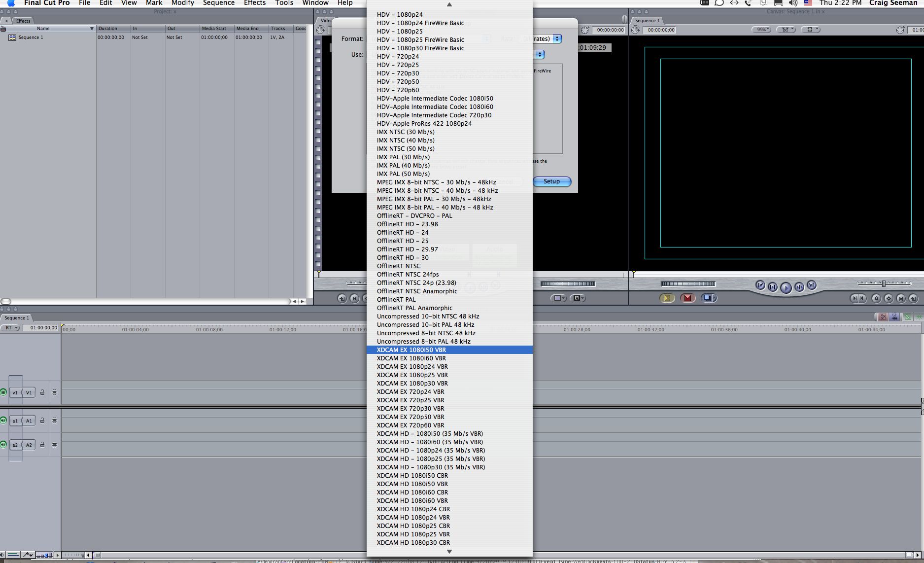924x563 pixels.
Task: Open the Sequence menu in menu bar
Action: point(218,3)
